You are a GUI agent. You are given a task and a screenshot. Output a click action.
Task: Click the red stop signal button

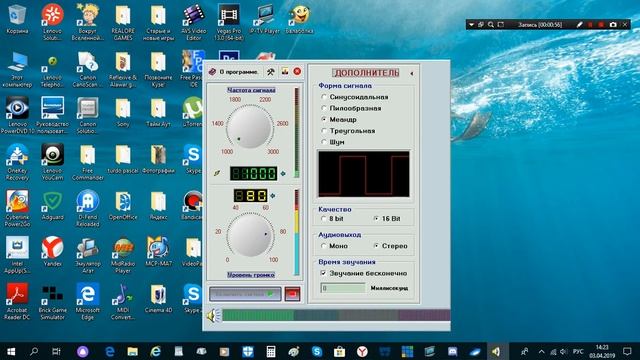[x=292, y=294]
